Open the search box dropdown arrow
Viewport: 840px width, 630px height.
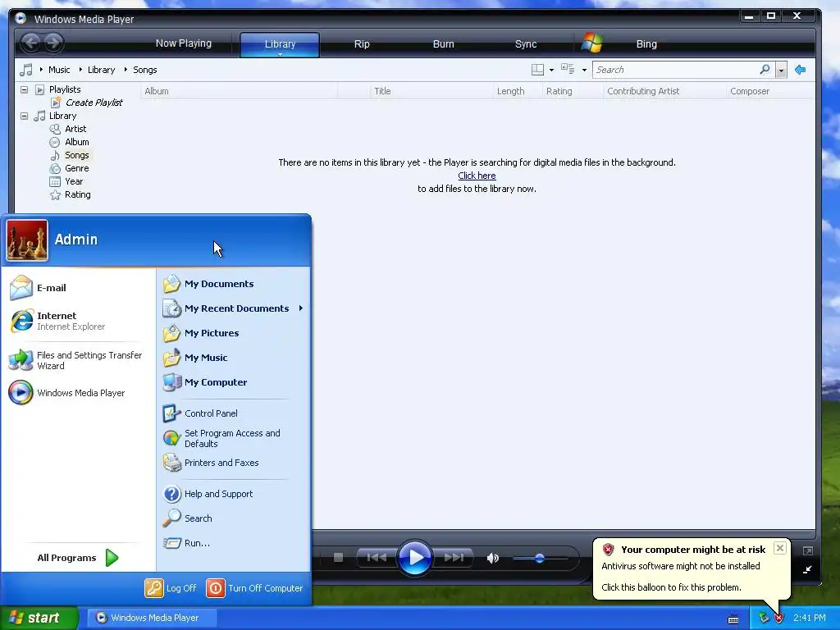[781, 71]
